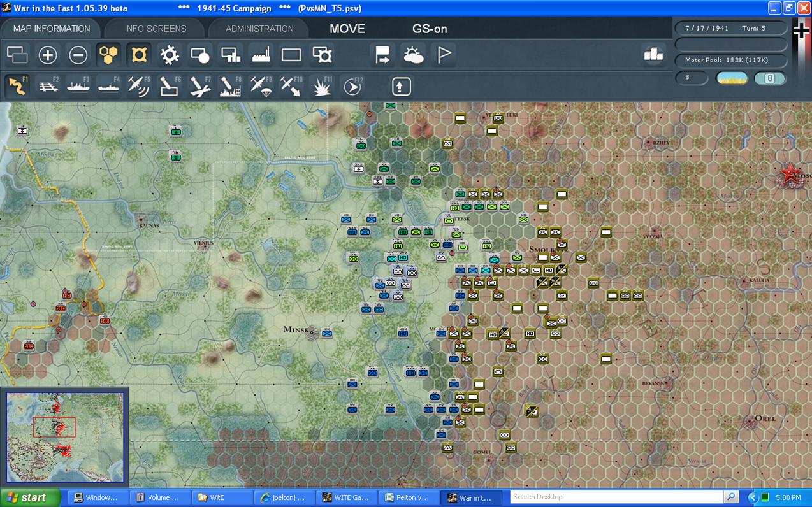Select F6 bomb unit mode icon

click(x=170, y=86)
